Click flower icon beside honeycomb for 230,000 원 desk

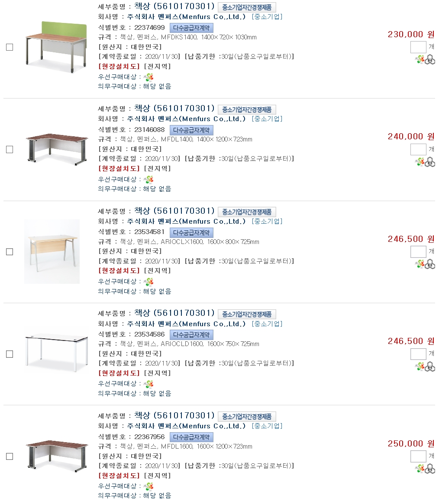pyautogui.click(x=420, y=60)
